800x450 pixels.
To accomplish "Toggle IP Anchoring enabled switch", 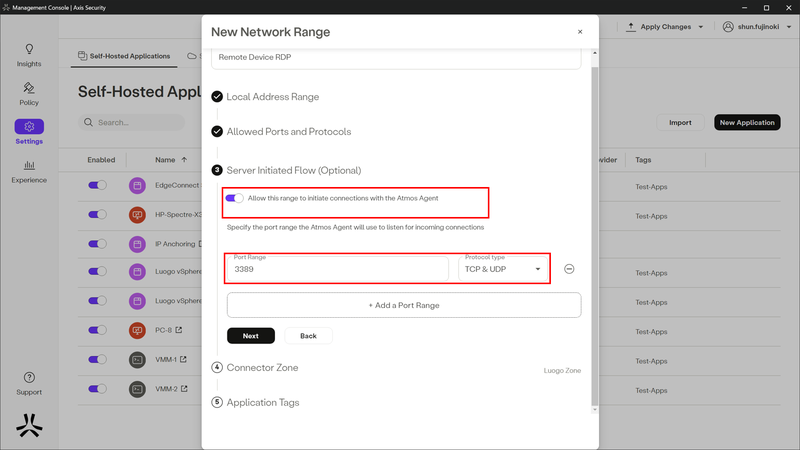I will coord(97,244).
